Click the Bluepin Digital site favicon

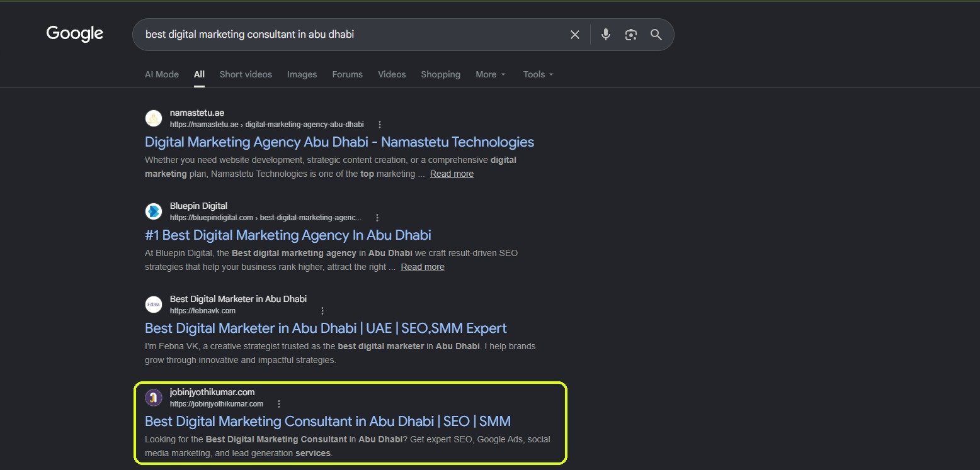point(154,211)
